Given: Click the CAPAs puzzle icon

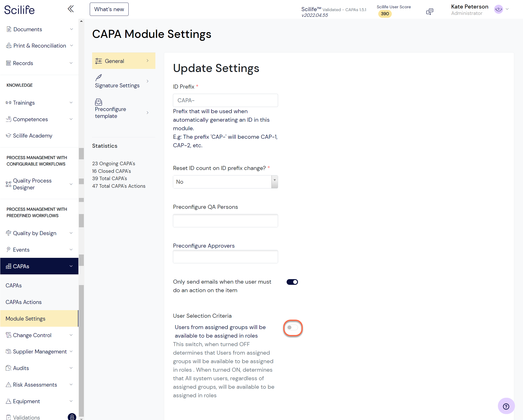Looking at the screenshot, I should click(9, 266).
